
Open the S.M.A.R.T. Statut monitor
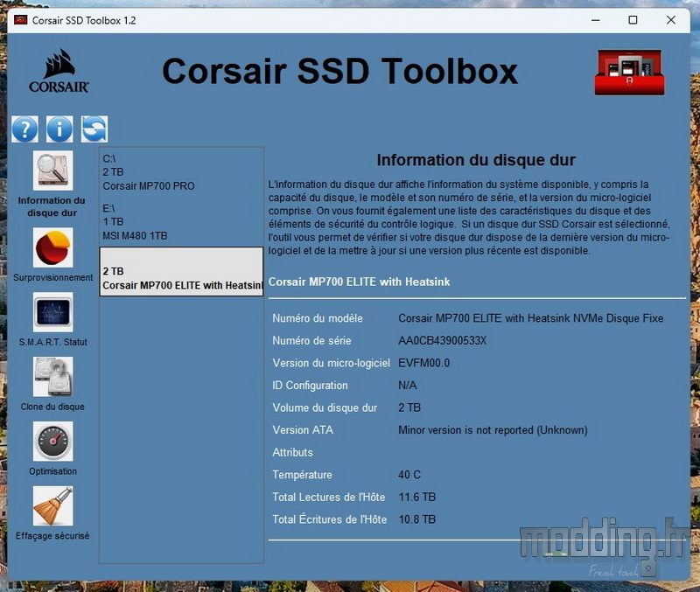52,312
